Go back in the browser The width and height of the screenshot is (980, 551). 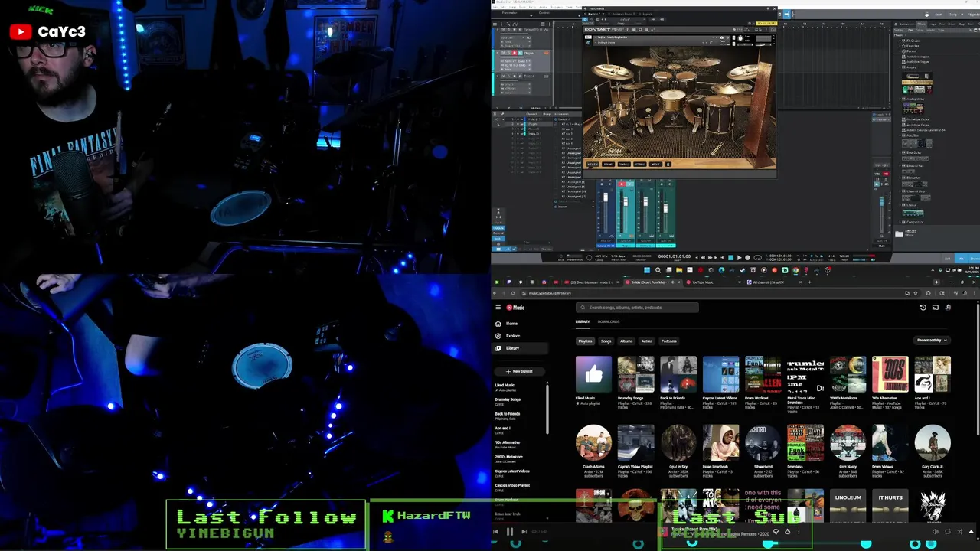click(495, 293)
